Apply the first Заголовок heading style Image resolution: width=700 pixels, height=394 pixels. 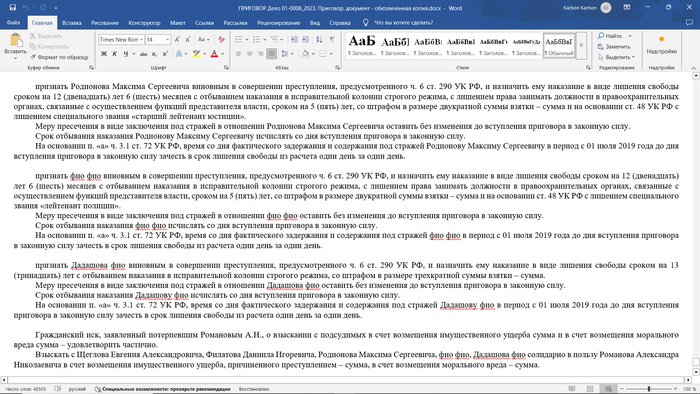[362, 46]
